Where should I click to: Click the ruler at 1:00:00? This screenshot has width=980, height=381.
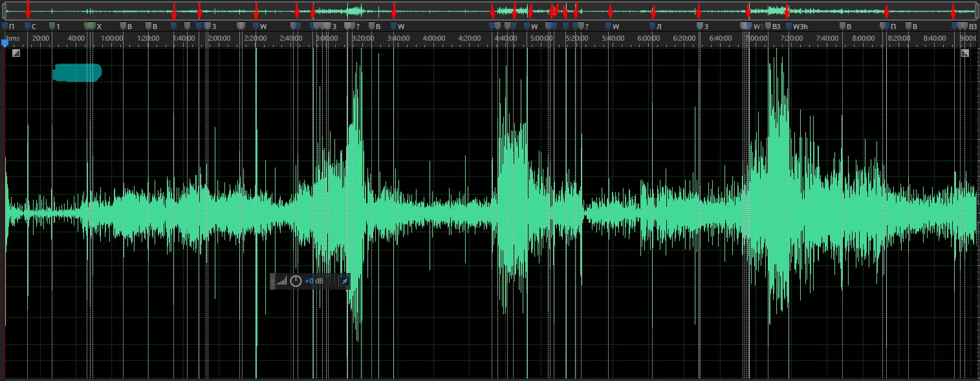[x=112, y=38]
